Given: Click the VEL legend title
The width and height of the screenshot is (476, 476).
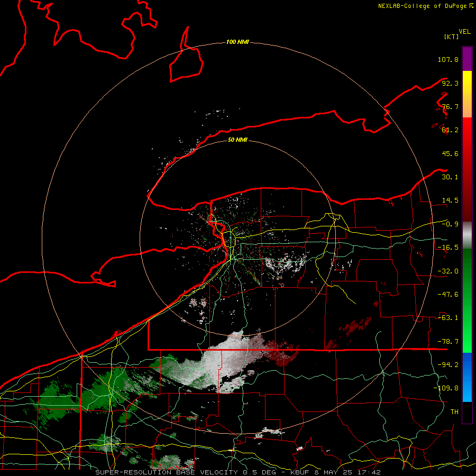Looking at the screenshot, I should [x=464, y=32].
